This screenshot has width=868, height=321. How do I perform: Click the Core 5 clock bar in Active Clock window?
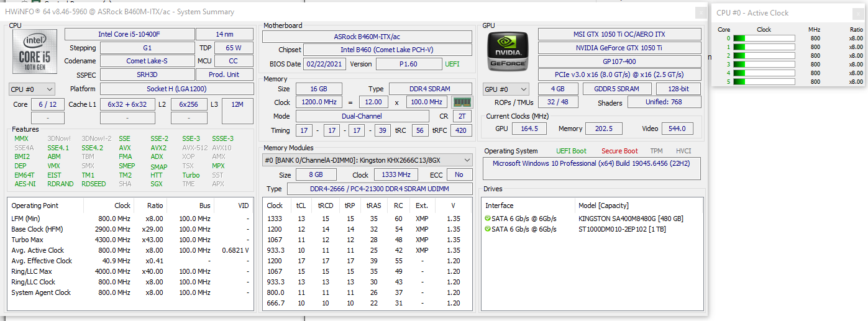(764, 81)
